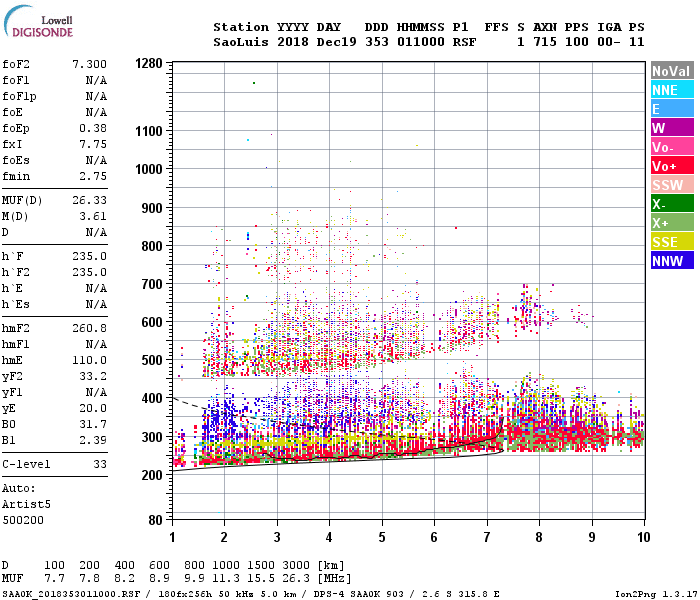Click the AXN value 715
Viewport: 700px width, 600px height.
click(x=545, y=42)
